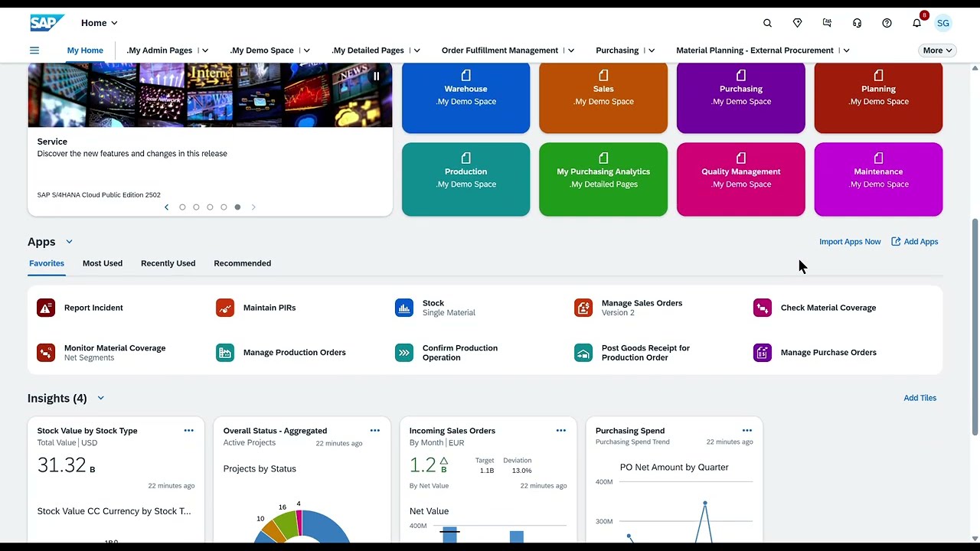Expand the Insights (4) section chevron
980x551 pixels.
[x=100, y=398]
